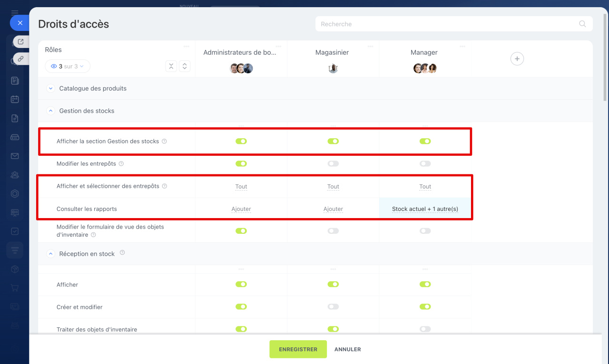This screenshot has width=609, height=364.
Task: Toggle Afficher la section Gestion des stocks for Manager
Action: click(x=425, y=141)
